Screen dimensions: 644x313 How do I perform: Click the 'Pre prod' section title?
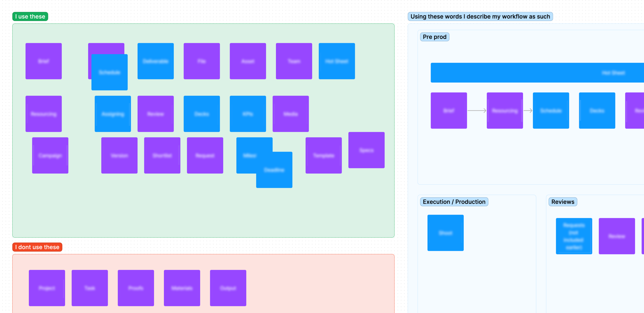coord(434,37)
